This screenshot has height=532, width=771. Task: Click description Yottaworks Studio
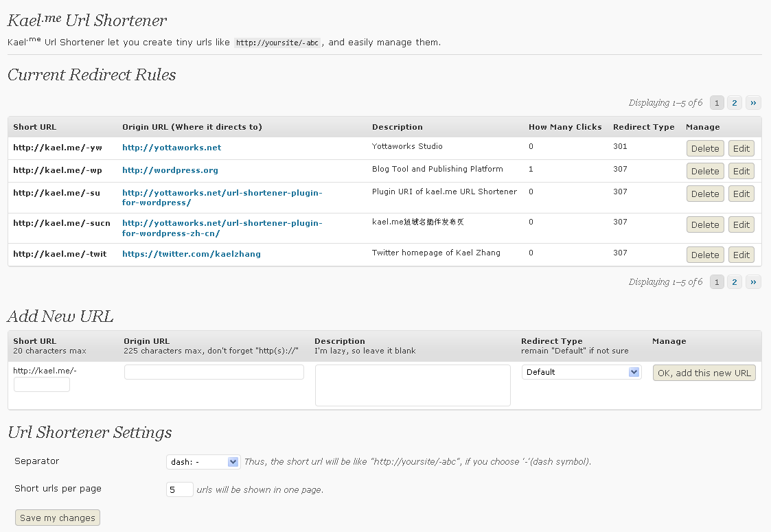pos(407,146)
